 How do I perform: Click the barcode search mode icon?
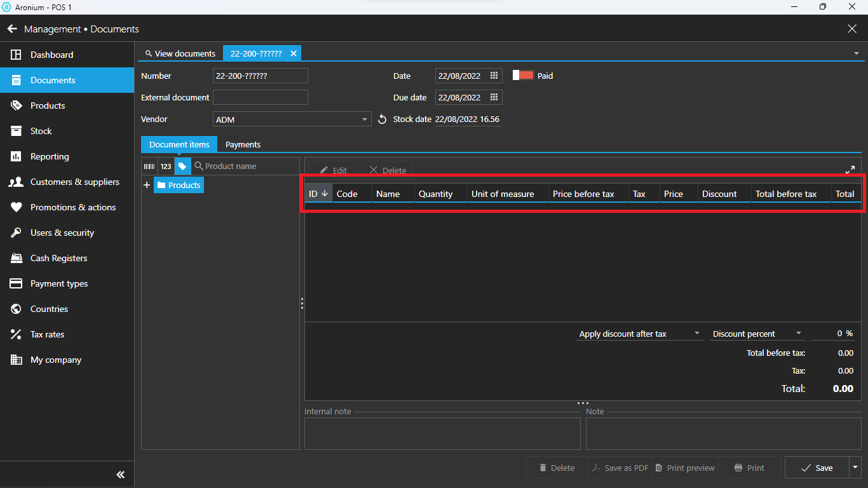149,166
